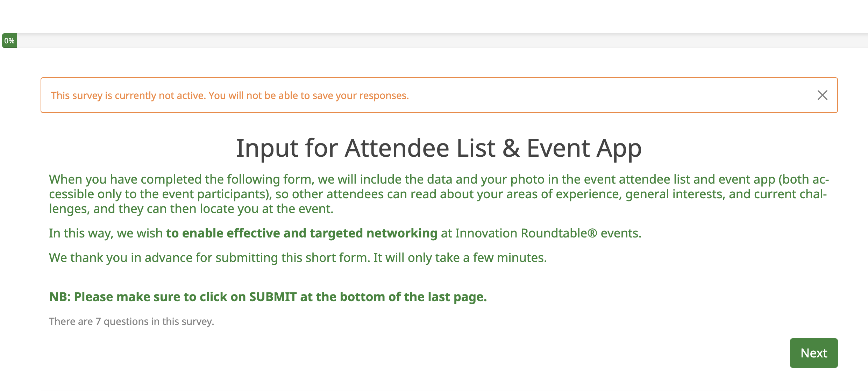Click 'It will only take a few minutes'
The width and height of the screenshot is (868, 391).
pos(460,258)
